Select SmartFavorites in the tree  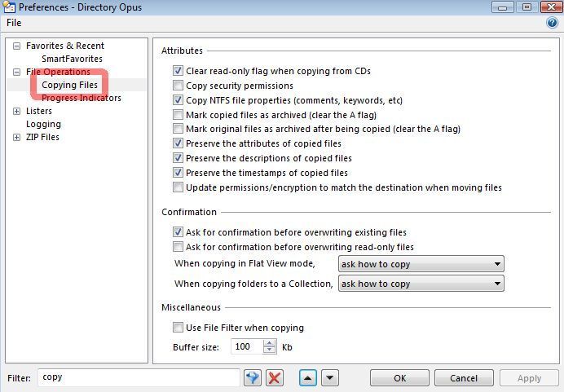click(72, 59)
